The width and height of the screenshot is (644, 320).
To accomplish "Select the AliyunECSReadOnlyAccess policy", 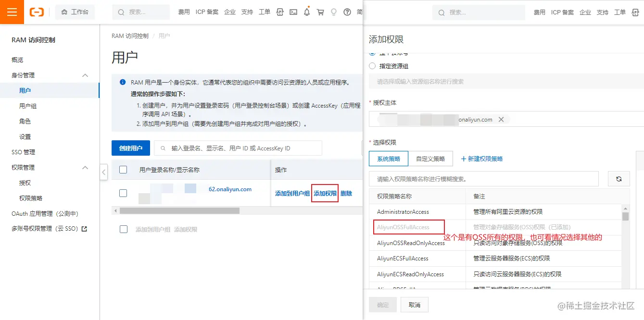I will point(411,274).
